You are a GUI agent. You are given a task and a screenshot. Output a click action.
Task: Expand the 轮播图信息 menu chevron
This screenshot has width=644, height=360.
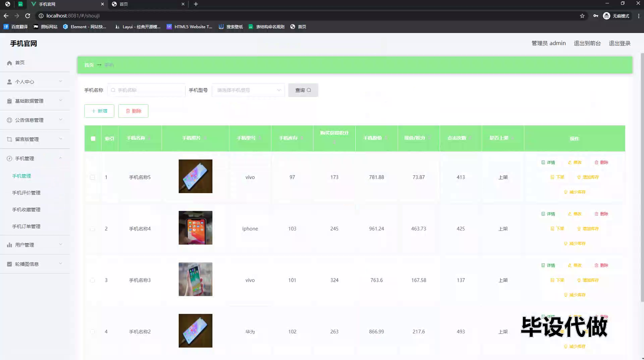tap(61, 264)
